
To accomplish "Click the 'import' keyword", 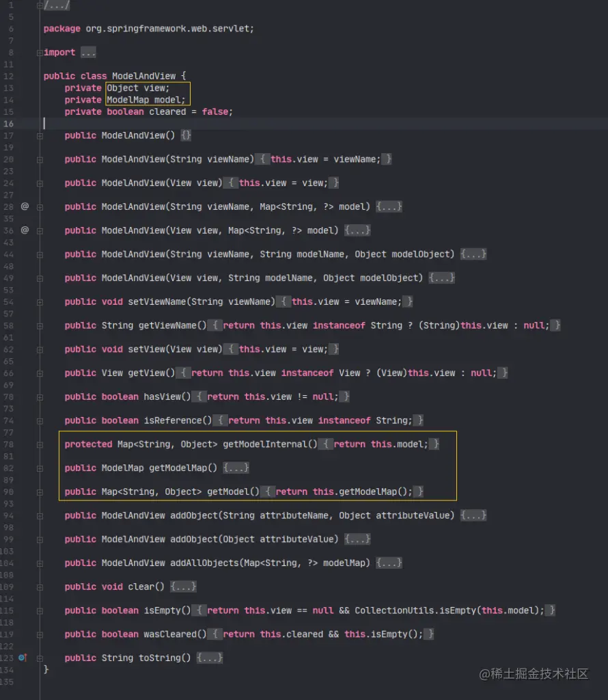I will [x=59, y=52].
